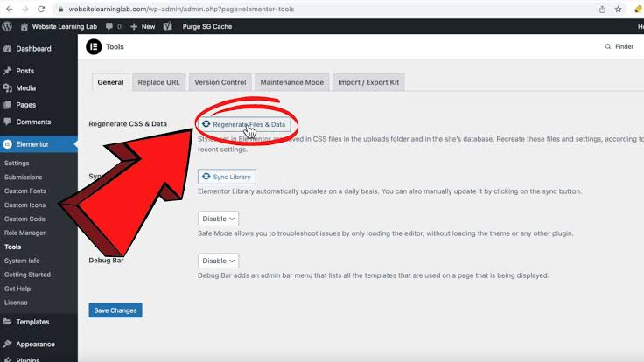Click the Posts pin icon
Image resolution: width=644 pixels, height=362 pixels.
7,71
